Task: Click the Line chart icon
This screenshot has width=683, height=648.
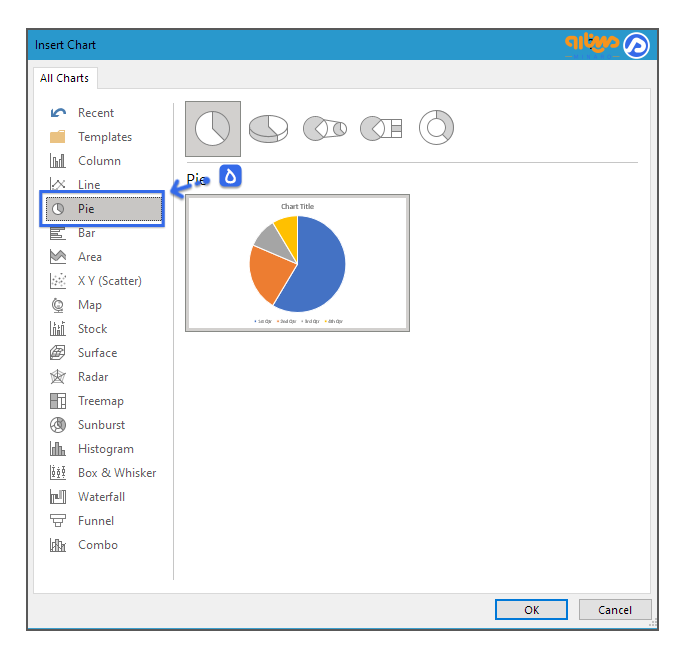Action: pyautogui.click(x=57, y=184)
